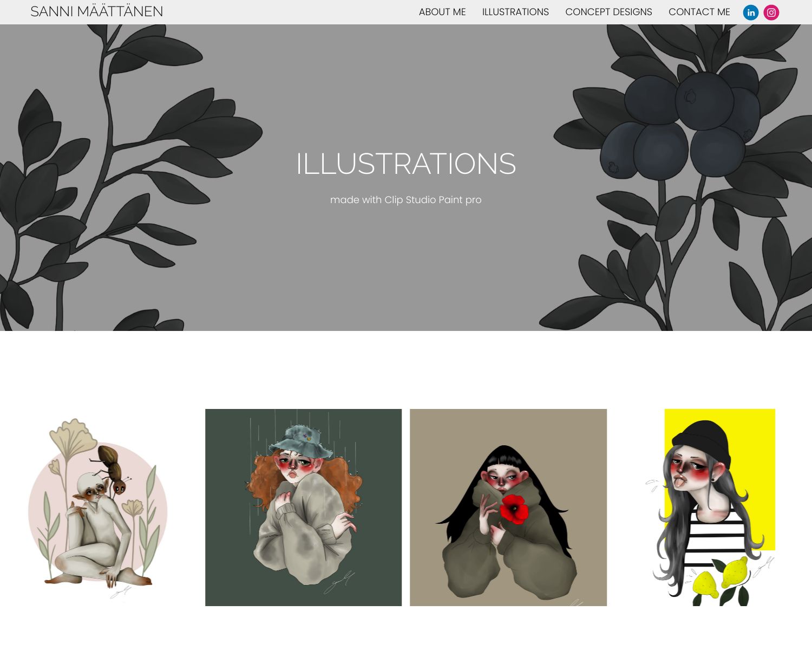Open the goblin in pink circle artwork
812x650 pixels.
98,508
